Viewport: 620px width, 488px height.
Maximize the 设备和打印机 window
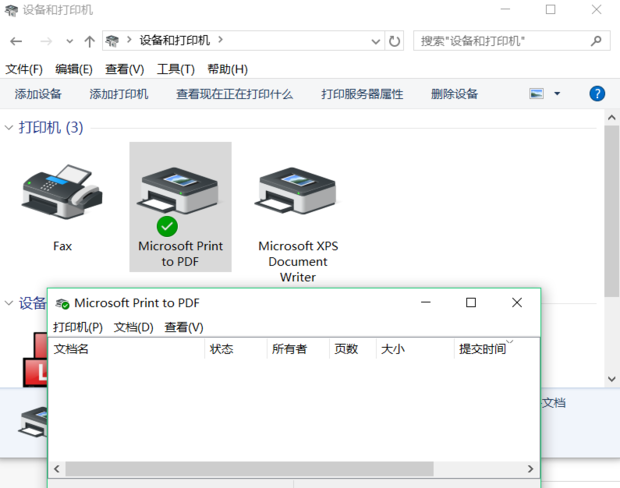click(x=550, y=9)
